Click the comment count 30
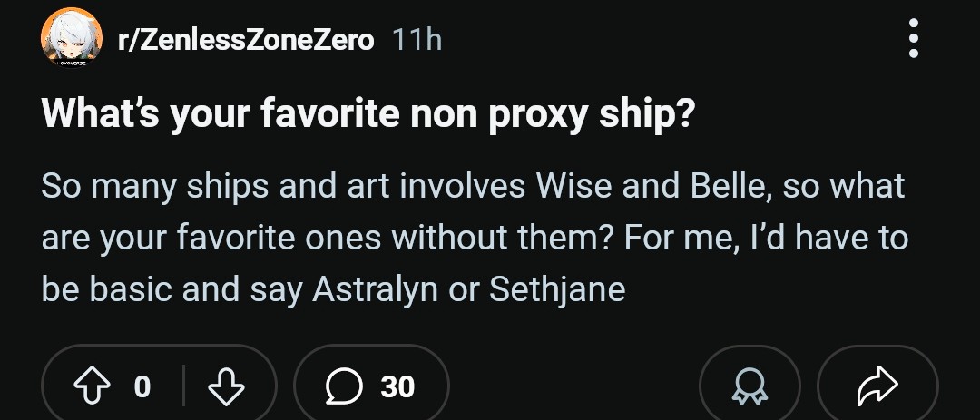980x420 pixels. click(397, 387)
